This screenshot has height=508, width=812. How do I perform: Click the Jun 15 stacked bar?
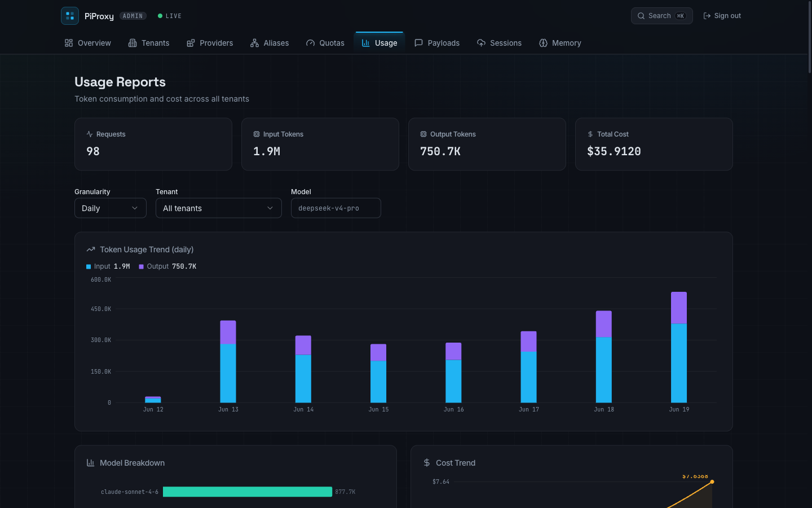378,373
